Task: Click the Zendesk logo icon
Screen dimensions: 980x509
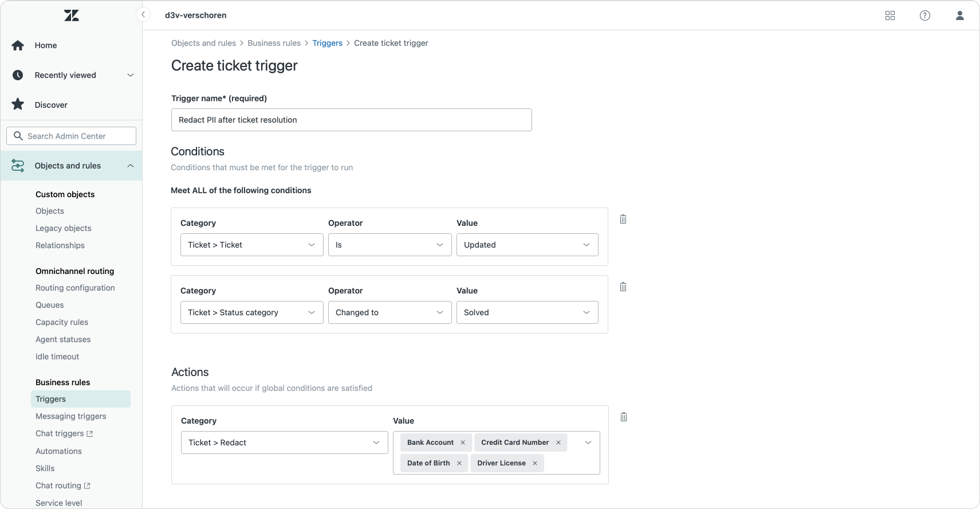Action: tap(72, 15)
